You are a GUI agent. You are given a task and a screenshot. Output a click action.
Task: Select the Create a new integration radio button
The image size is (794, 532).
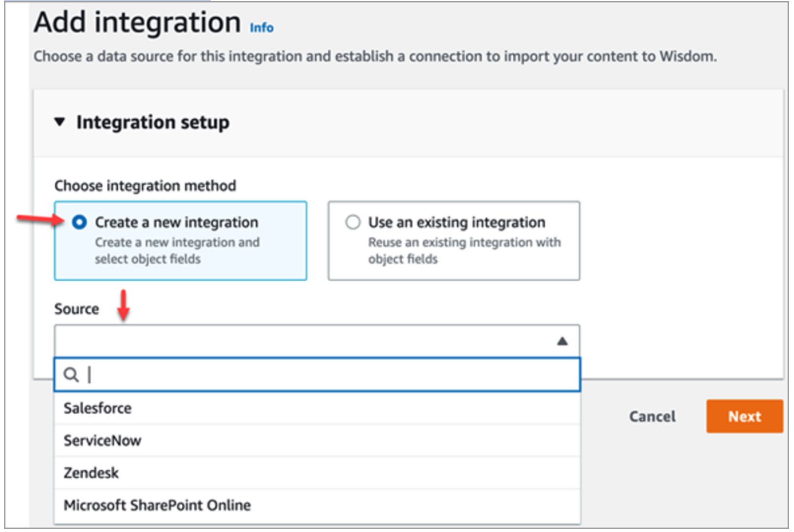pyautogui.click(x=79, y=222)
